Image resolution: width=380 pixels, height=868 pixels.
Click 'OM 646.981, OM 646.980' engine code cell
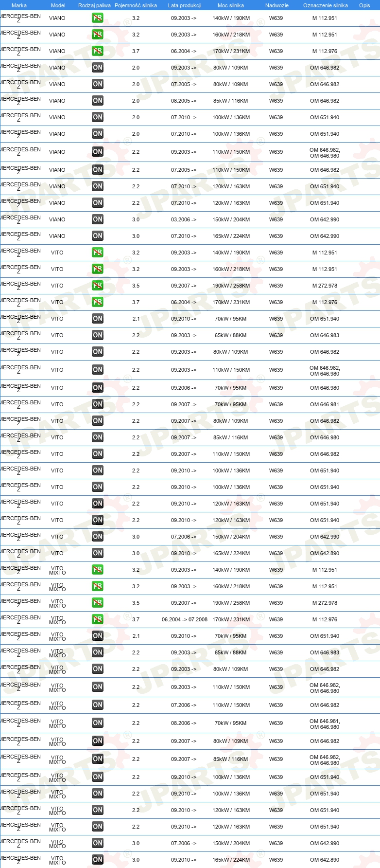coord(325,724)
